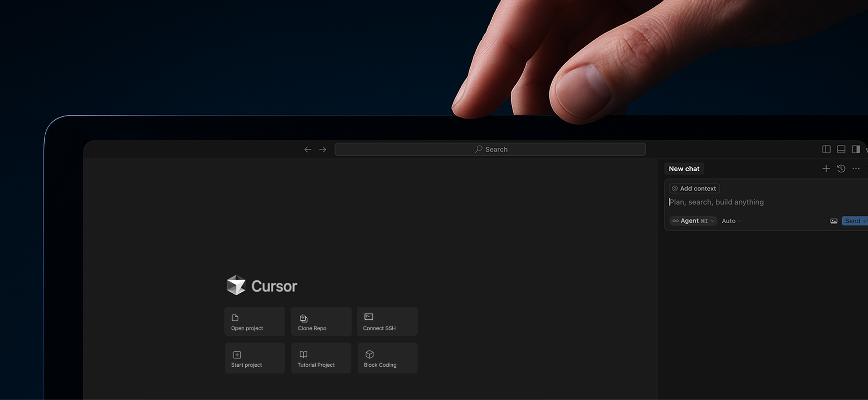Viewport: 868px width, 400px height.
Task: Toggle the right AI sidebar layout icon
Action: [x=856, y=149]
